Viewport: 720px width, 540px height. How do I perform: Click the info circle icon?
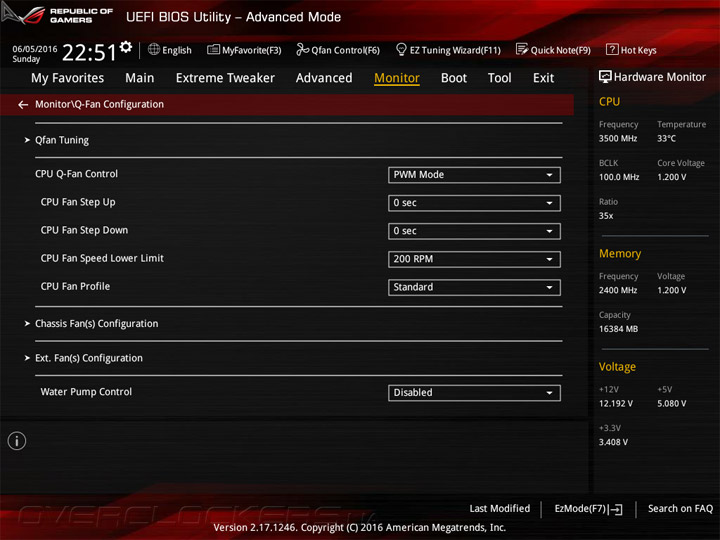pos(17,441)
